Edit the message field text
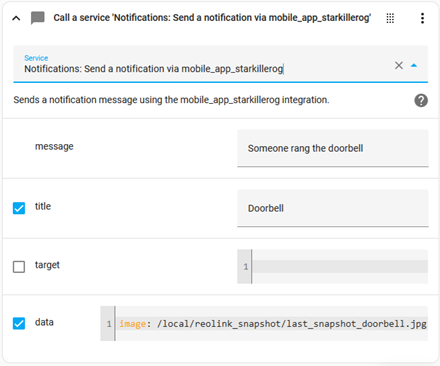Image resolution: width=440 pixels, height=366 pixels. (333, 148)
